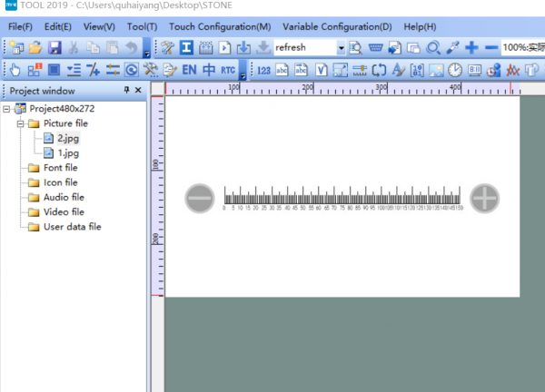Collapse the Picture file folder
Screen dimensions: 545x392
point(21,123)
